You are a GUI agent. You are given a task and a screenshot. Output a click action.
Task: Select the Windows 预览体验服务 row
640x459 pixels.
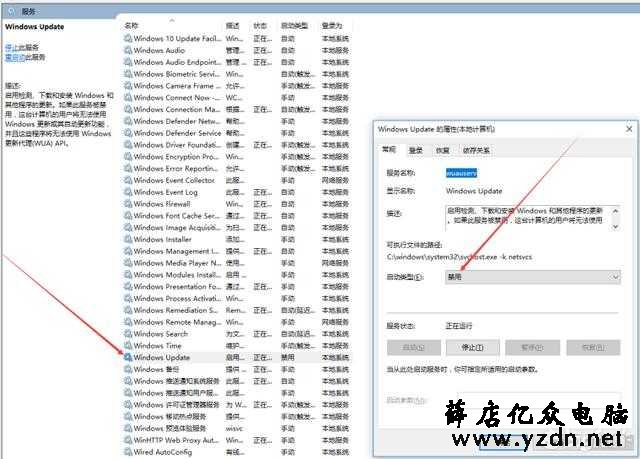(x=236, y=428)
